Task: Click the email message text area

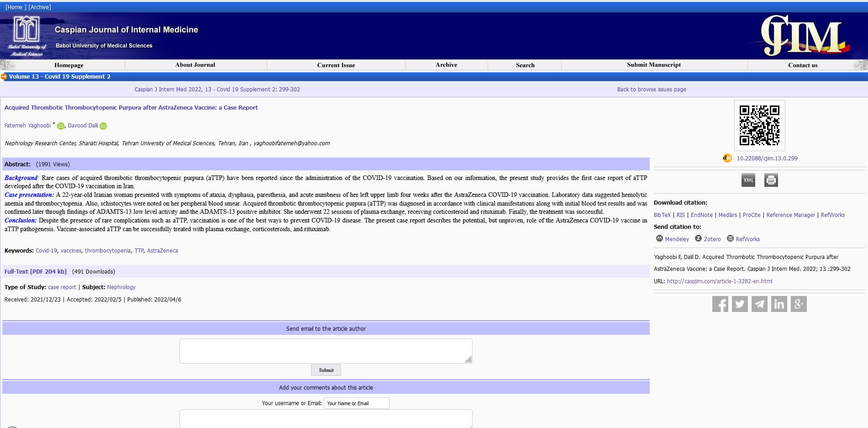Action: click(x=326, y=351)
